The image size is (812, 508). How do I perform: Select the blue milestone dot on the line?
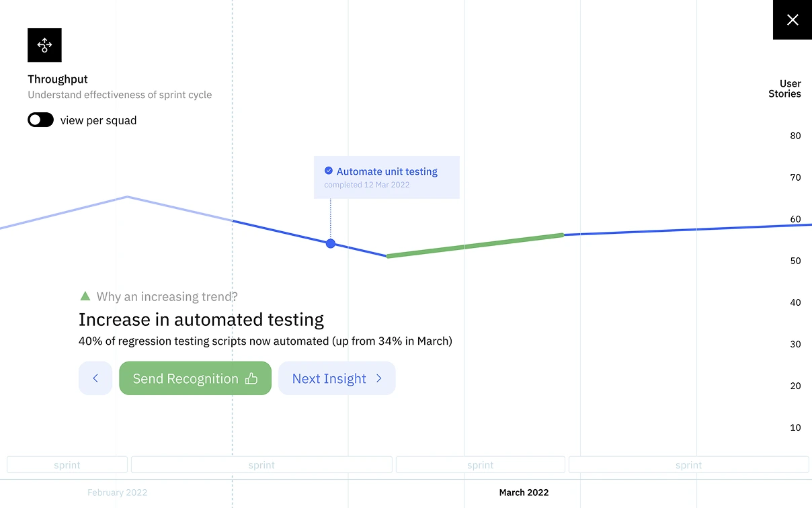click(331, 243)
